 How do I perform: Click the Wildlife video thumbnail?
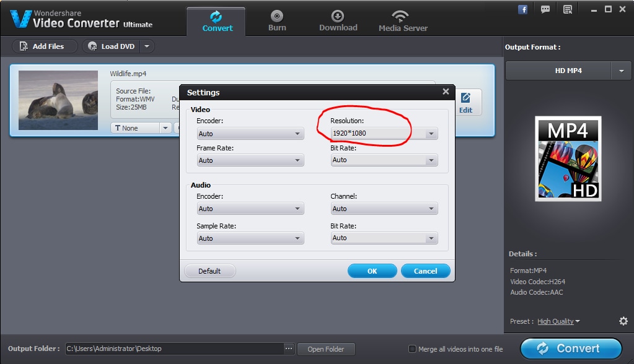point(58,100)
